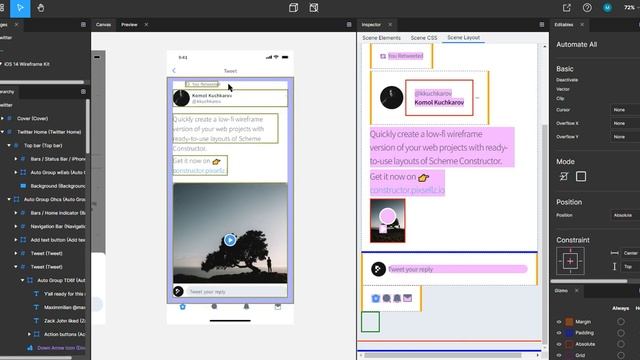This screenshot has width=640, height=360.
Task: Toggle Margin visibility eye
Action: pos(559,322)
